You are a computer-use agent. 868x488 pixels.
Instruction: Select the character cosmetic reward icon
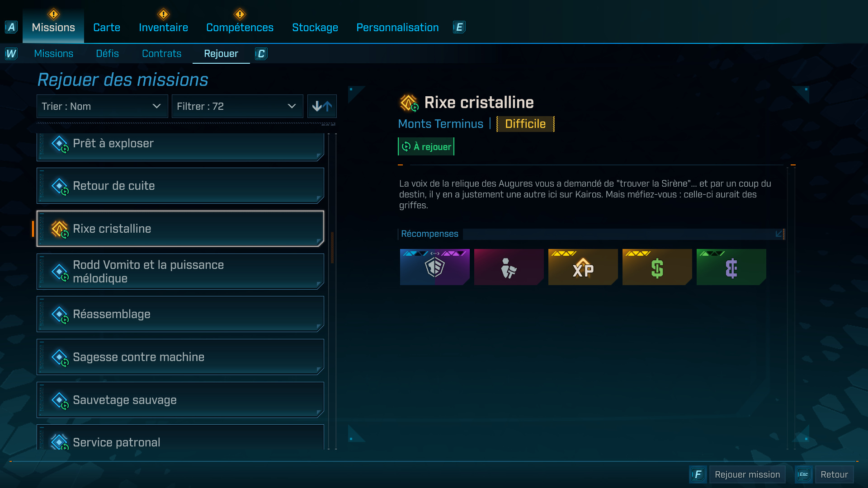[x=509, y=267]
